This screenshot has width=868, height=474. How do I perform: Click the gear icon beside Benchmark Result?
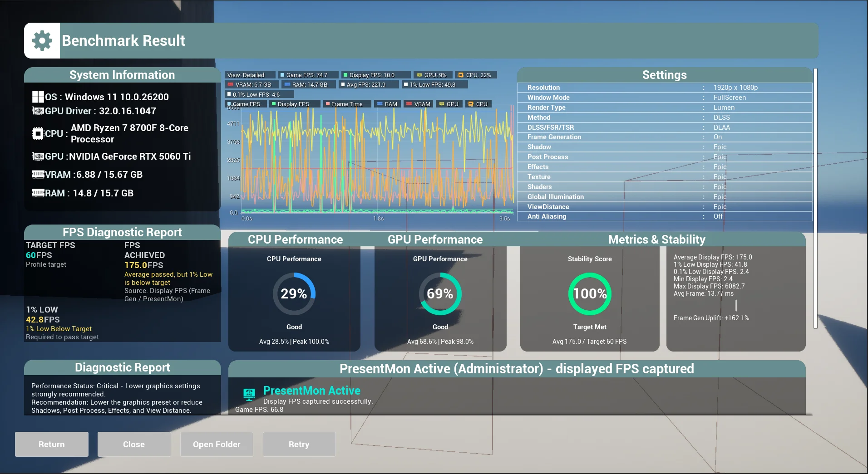(x=42, y=41)
